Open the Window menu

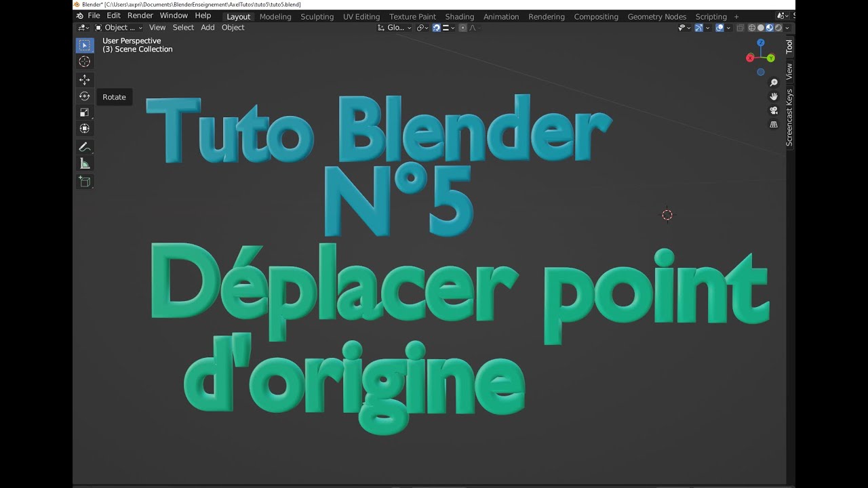(174, 16)
